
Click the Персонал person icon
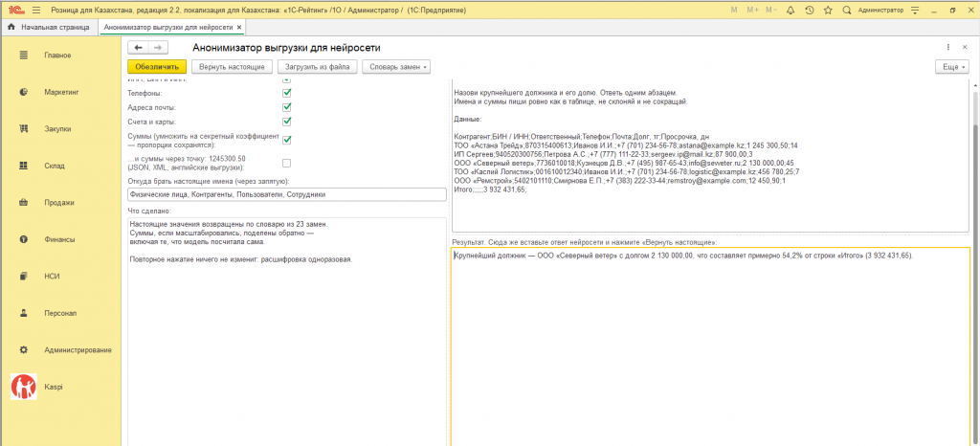pyautogui.click(x=24, y=313)
